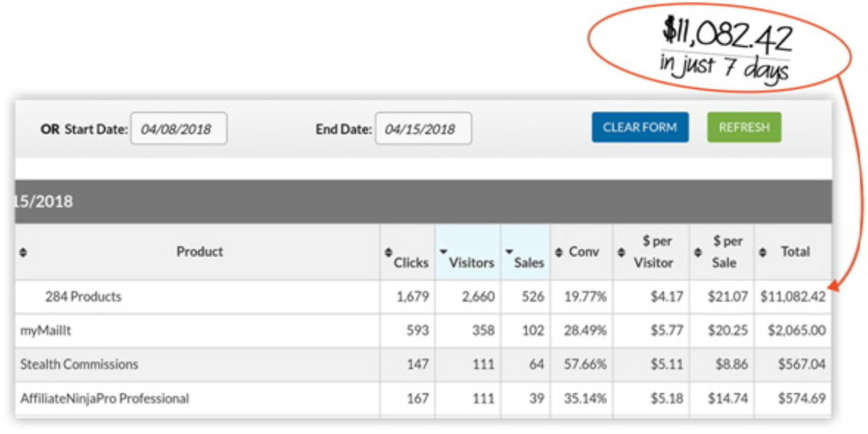Image resolution: width=868 pixels, height=434 pixels.
Task: Click the $11,082.42 total cell
Action: pyautogui.click(x=792, y=297)
